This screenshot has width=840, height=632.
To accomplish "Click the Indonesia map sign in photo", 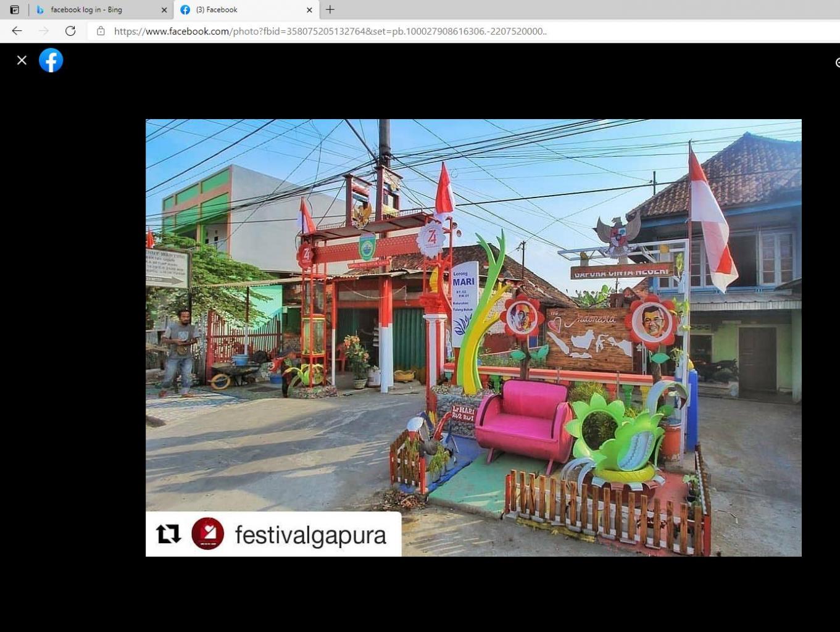I will pos(588,339).
